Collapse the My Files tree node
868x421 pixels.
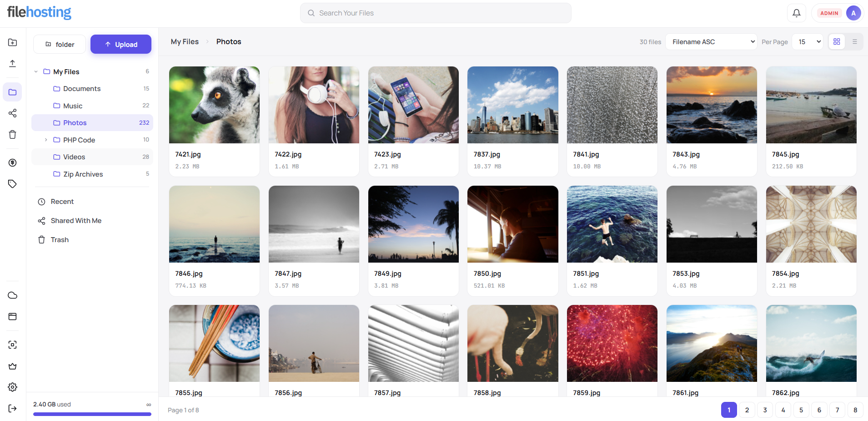point(36,72)
